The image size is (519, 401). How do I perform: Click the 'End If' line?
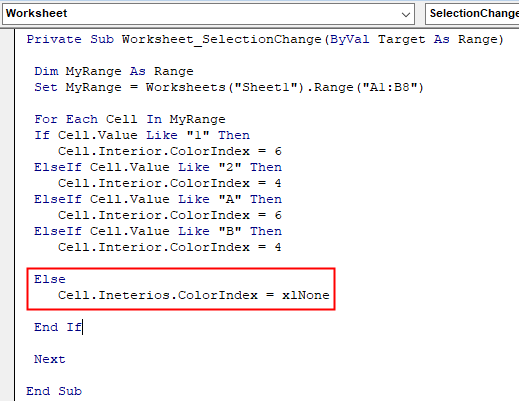[58, 327]
